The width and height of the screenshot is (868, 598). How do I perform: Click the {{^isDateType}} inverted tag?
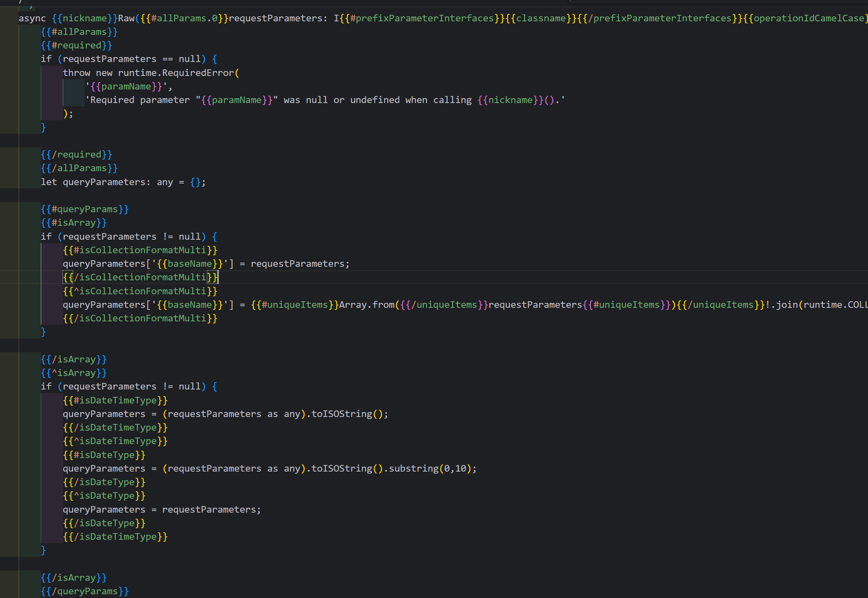pos(104,496)
